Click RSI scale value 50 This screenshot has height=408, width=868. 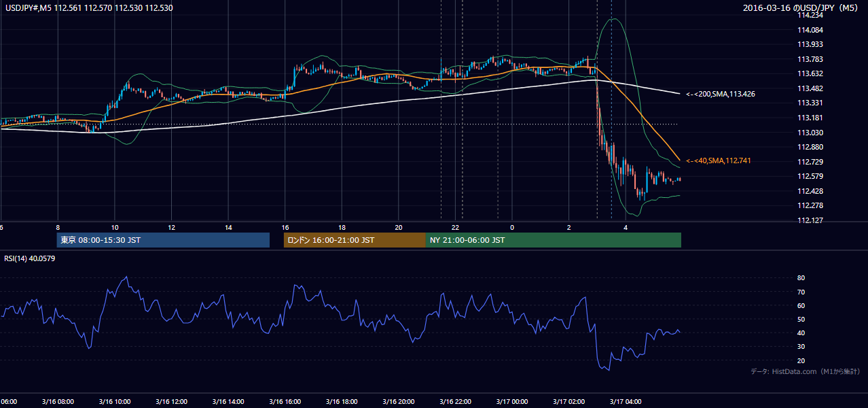(x=801, y=319)
